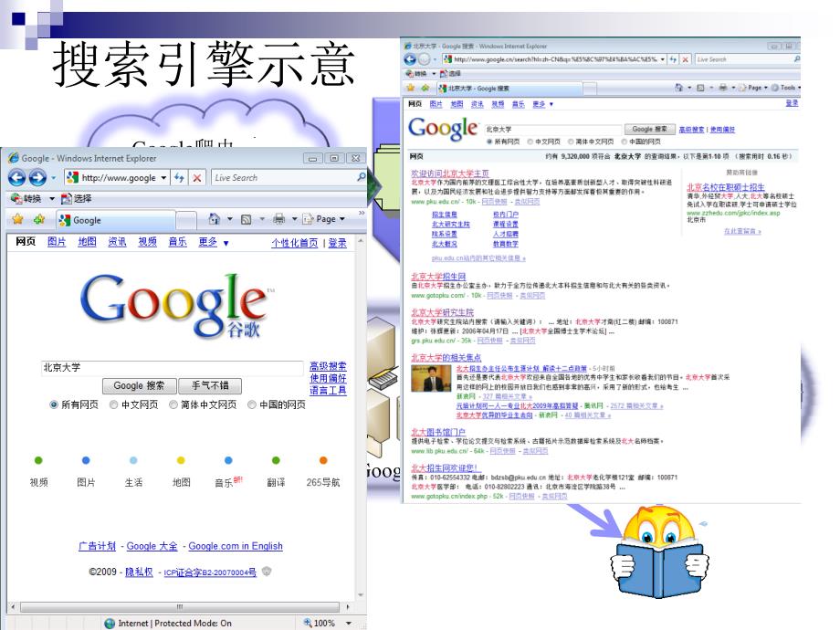Click the 选择 toolbar icon in the front window
The height and width of the screenshot is (630, 840).
(x=67, y=199)
